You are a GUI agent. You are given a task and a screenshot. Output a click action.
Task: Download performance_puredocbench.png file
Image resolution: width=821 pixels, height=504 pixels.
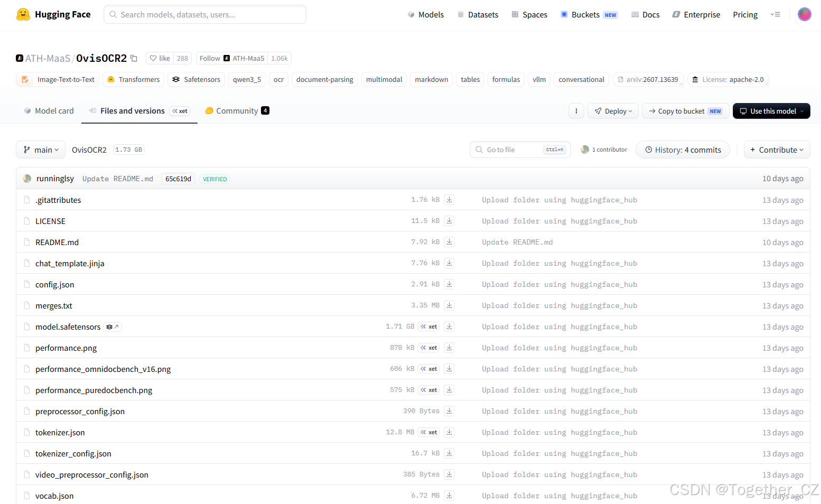point(449,390)
